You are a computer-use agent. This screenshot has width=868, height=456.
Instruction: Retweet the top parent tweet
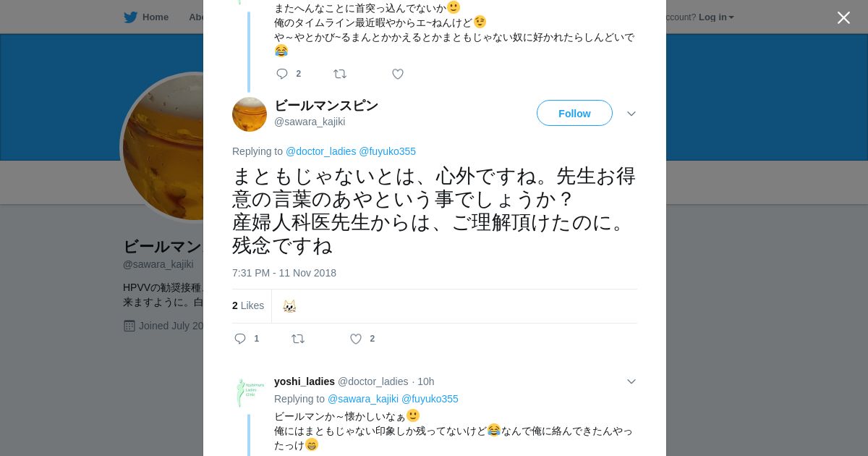340,74
